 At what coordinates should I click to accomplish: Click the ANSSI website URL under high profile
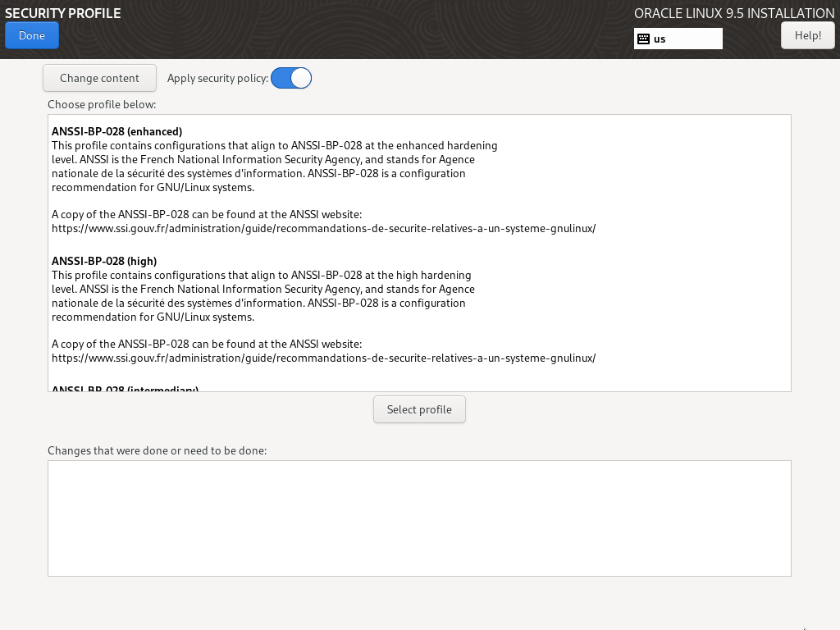pos(323,358)
